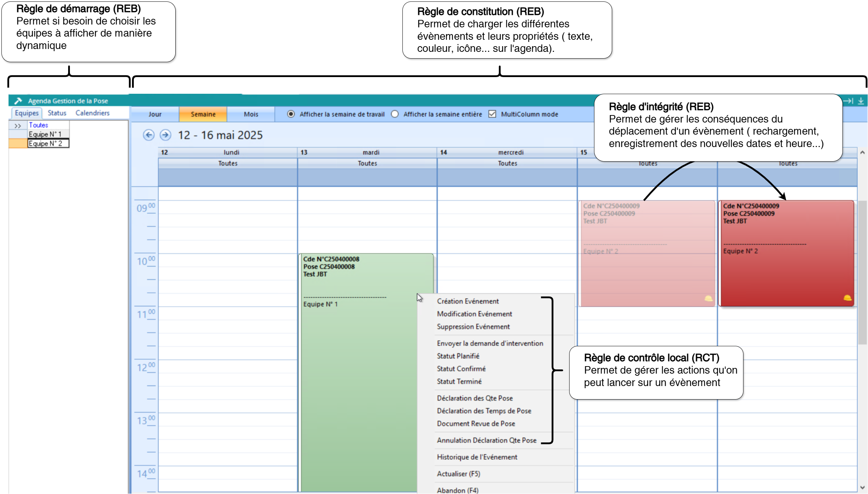Disable the 'MultiColumn mode' checkbox
The image size is (868, 494).
493,114
